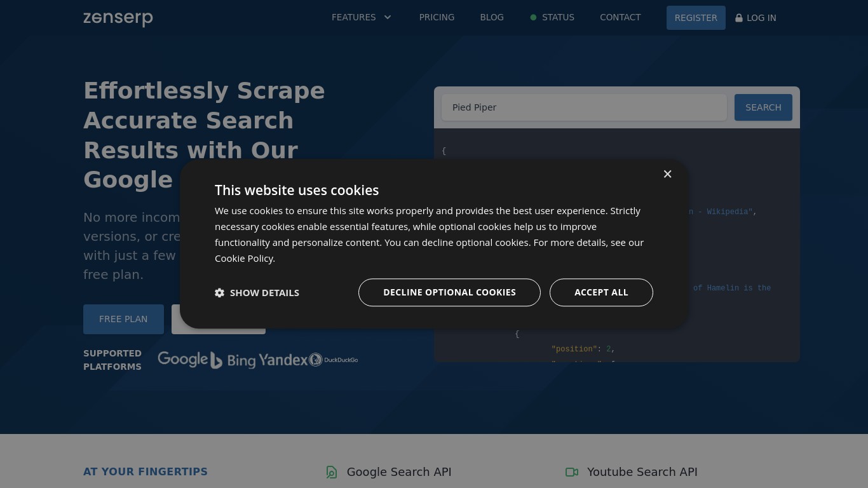This screenshot has width=868, height=488.
Task: Click the Bing platform logo
Action: click(x=233, y=360)
